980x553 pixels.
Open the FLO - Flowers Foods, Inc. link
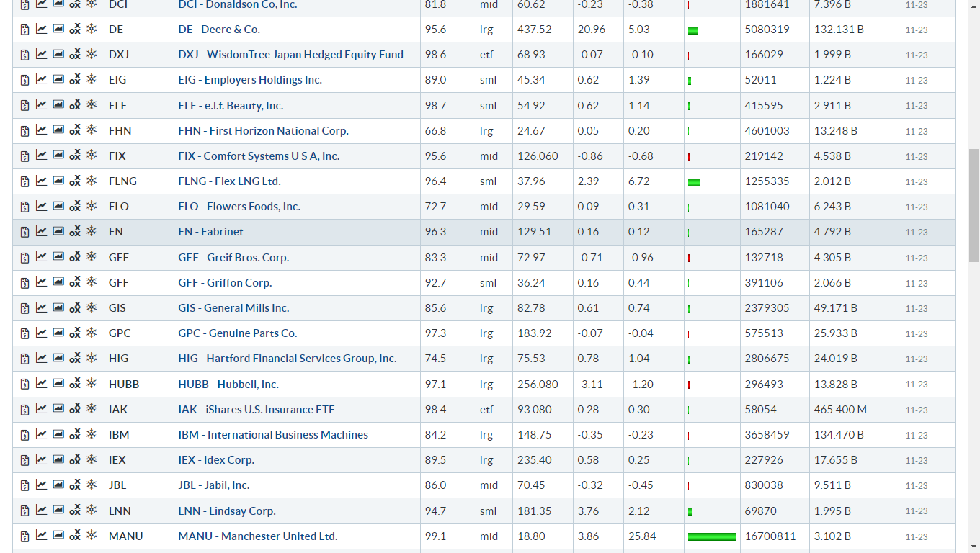[x=239, y=207]
